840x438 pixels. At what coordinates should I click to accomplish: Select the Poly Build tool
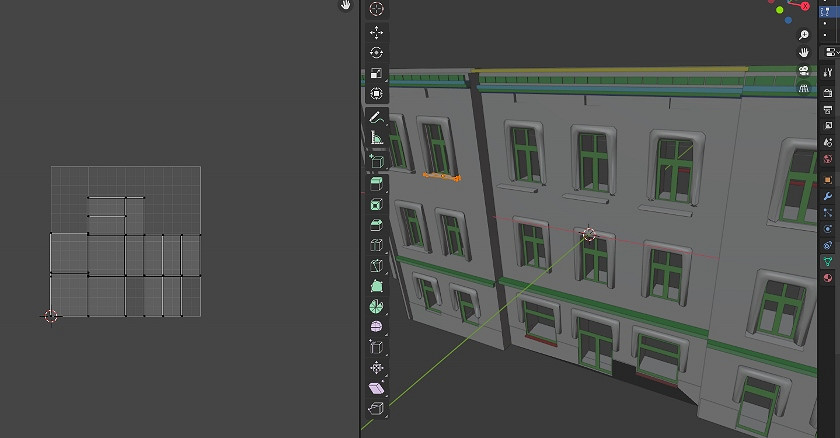[x=377, y=286]
